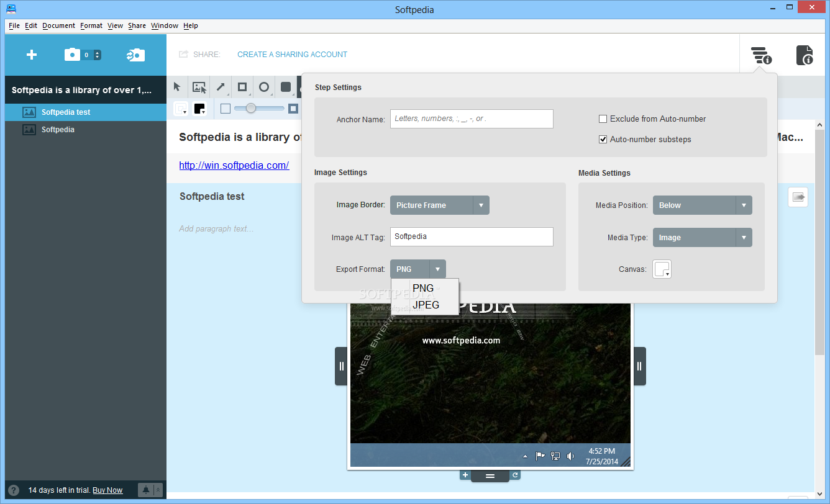Open the http://win.softpedia.com/ hyperlink
The image size is (830, 504).
(x=234, y=165)
